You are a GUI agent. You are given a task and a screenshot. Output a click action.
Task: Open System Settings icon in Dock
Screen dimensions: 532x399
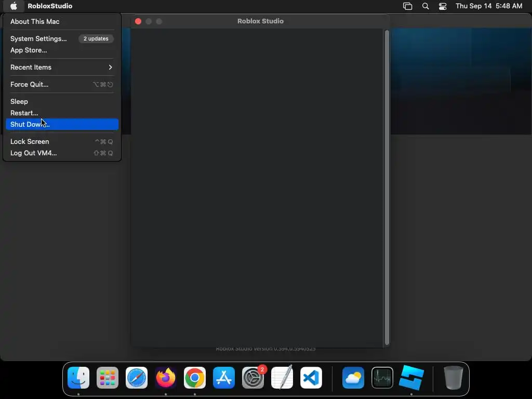(253, 378)
